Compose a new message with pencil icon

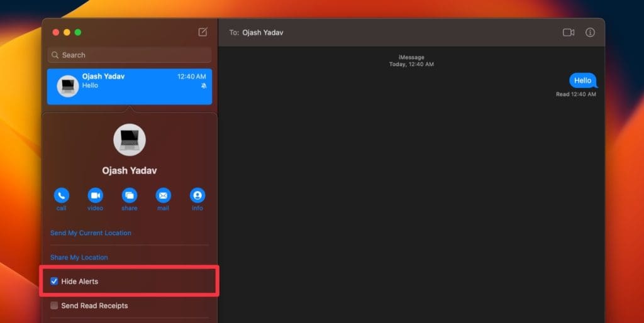click(203, 32)
